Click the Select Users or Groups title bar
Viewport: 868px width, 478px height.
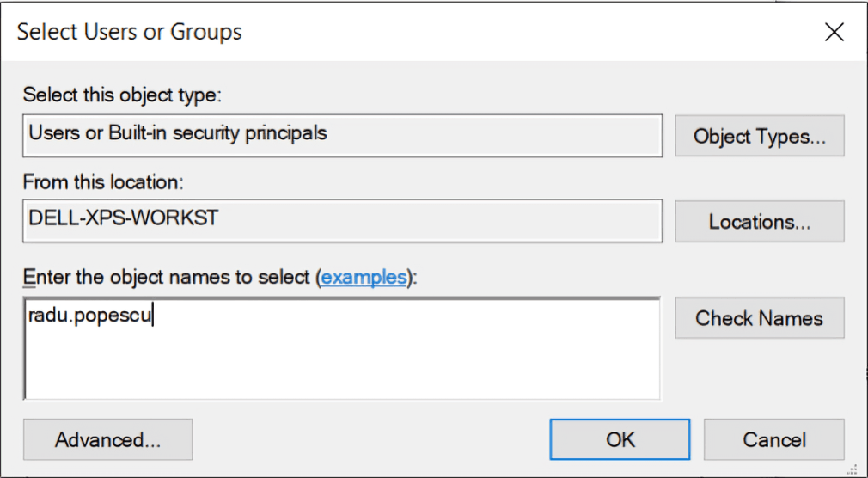[x=410, y=32]
